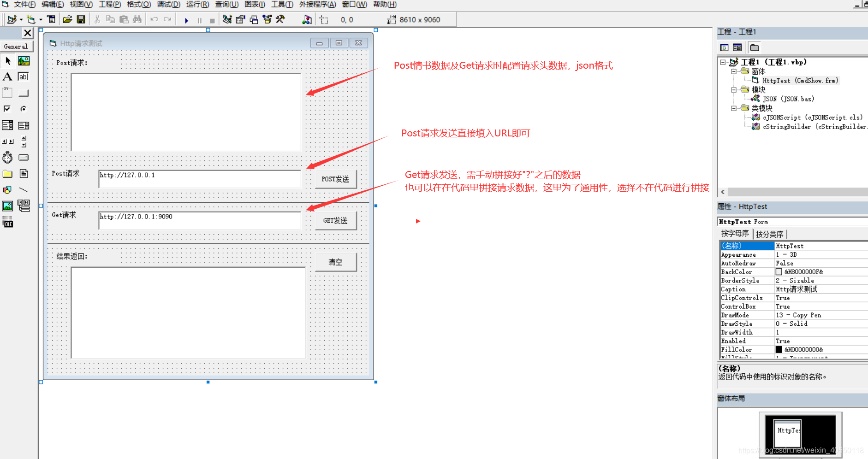Click the BackColor color swatch

pyautogui.click(x=779, y=272)
